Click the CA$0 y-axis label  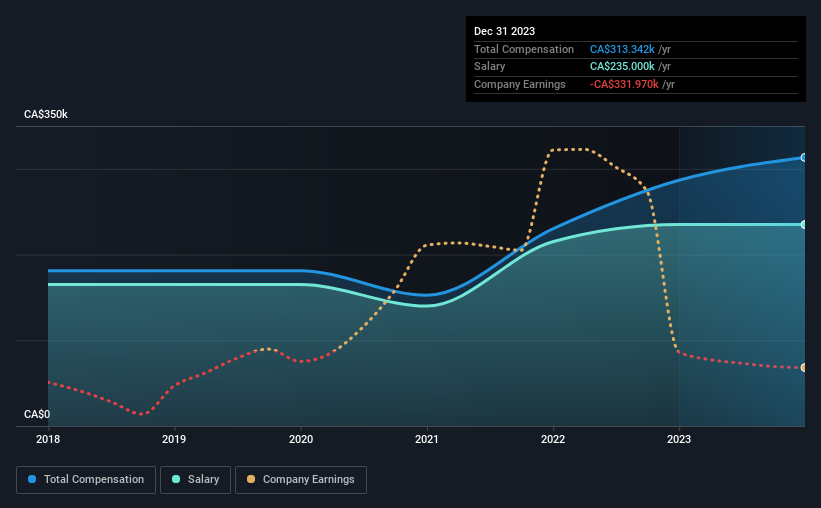click(x=37, y=414)
